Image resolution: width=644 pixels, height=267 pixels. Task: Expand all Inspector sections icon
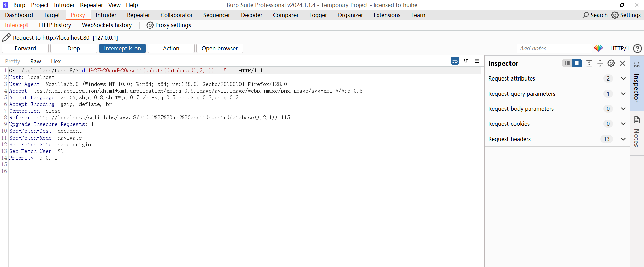point(589,63)
